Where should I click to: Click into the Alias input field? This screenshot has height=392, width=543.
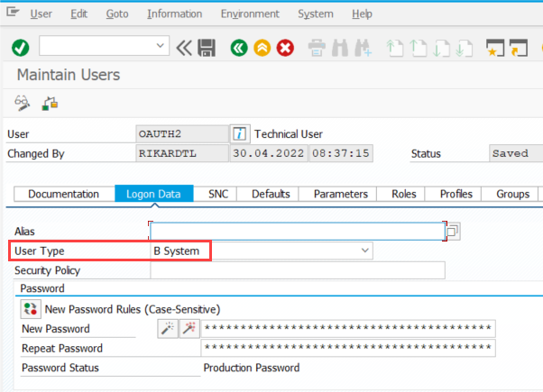[x=298, y=231]
